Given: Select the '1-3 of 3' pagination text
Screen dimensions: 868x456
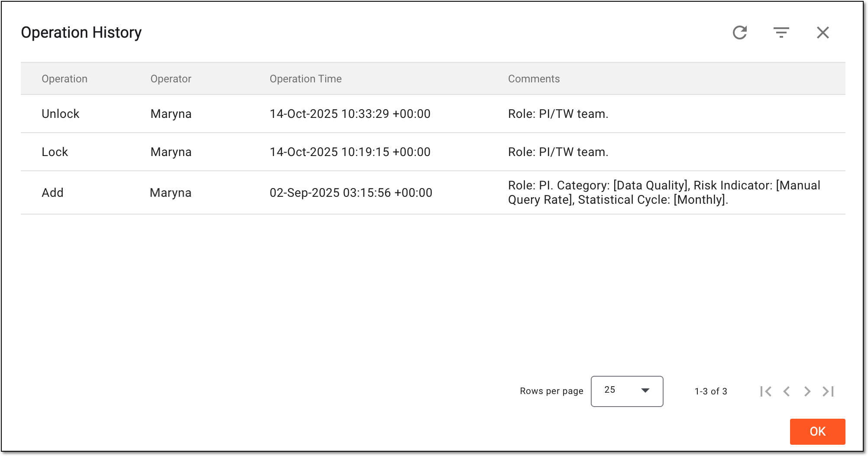Looking at the screenshot, I should [x=711, y=391].
